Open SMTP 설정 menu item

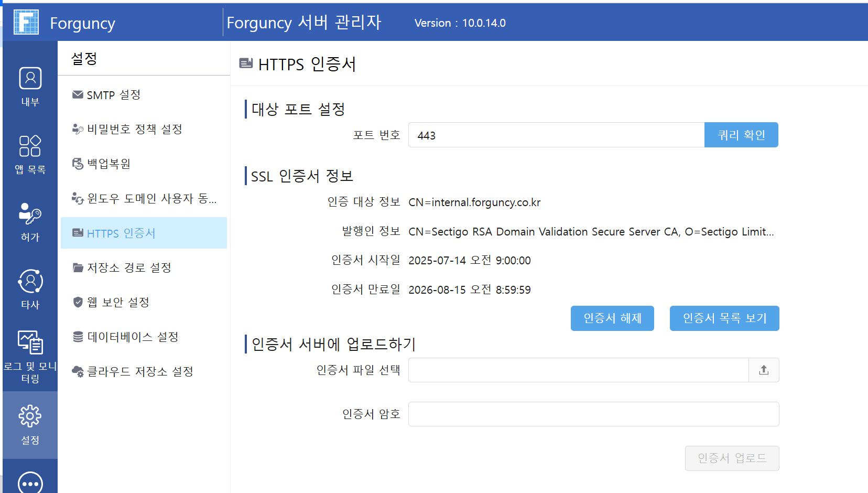point(144,95)
